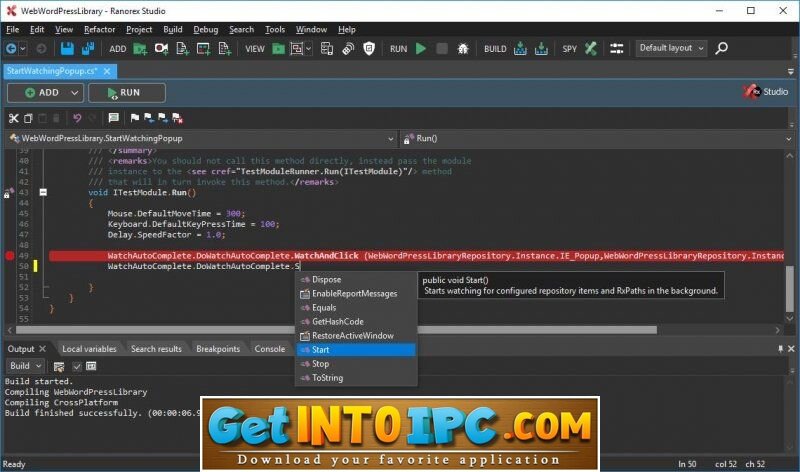This screenshot has width=800, height=472.
Task: Add a code module via the document-plus icon
Action: (x=182, y=49)
